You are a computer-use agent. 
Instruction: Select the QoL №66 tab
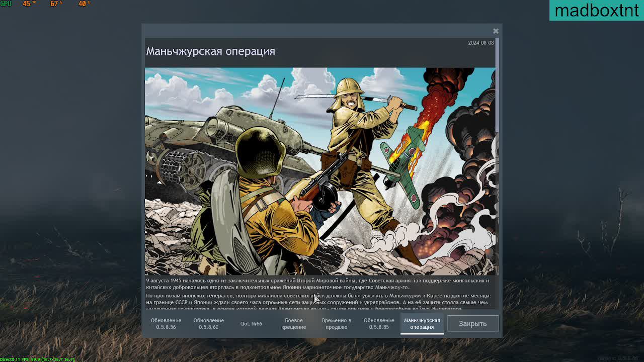251,324
